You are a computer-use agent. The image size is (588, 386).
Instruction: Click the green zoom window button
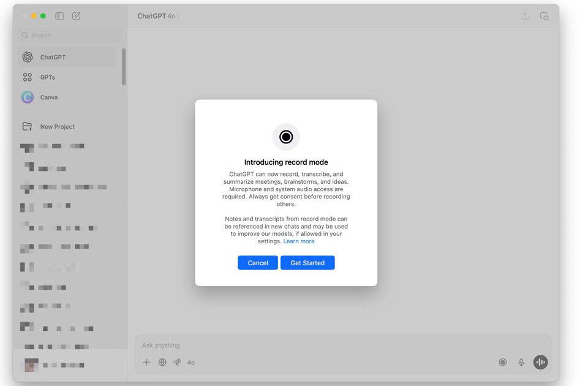(x=43, y=16)
